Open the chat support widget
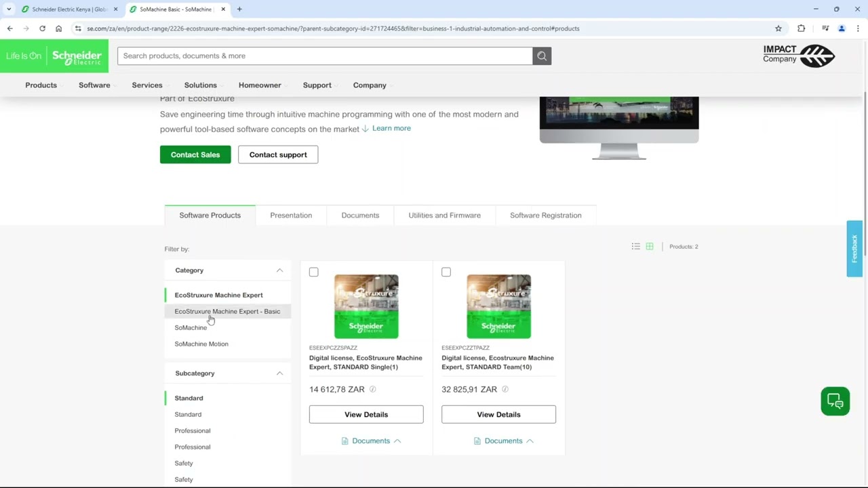 pos(835,401)
